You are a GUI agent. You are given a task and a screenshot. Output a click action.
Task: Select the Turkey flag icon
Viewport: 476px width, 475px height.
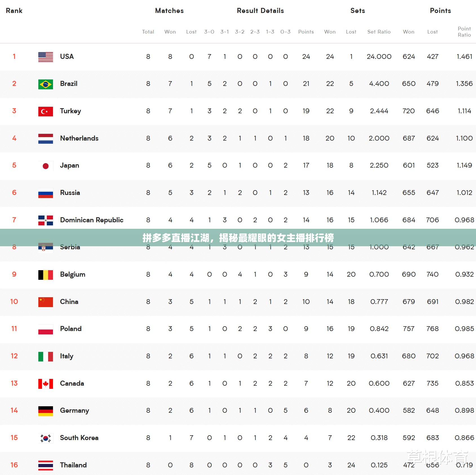(x=46, y=112)
